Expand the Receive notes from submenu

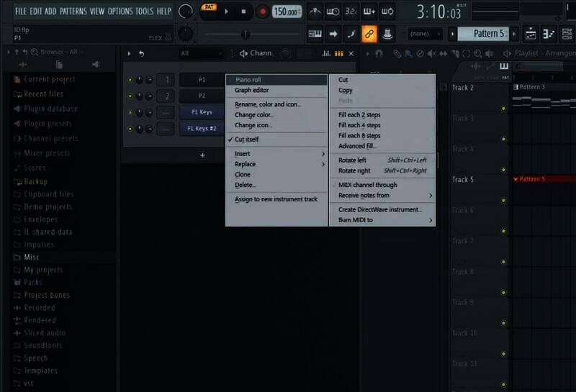point(382,195)
